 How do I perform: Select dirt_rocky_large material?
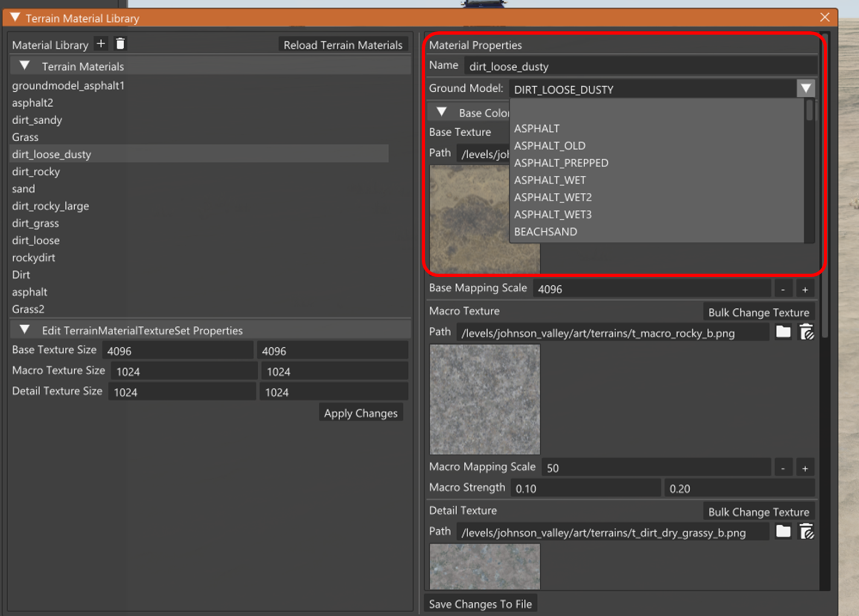(x=51, y=206)
